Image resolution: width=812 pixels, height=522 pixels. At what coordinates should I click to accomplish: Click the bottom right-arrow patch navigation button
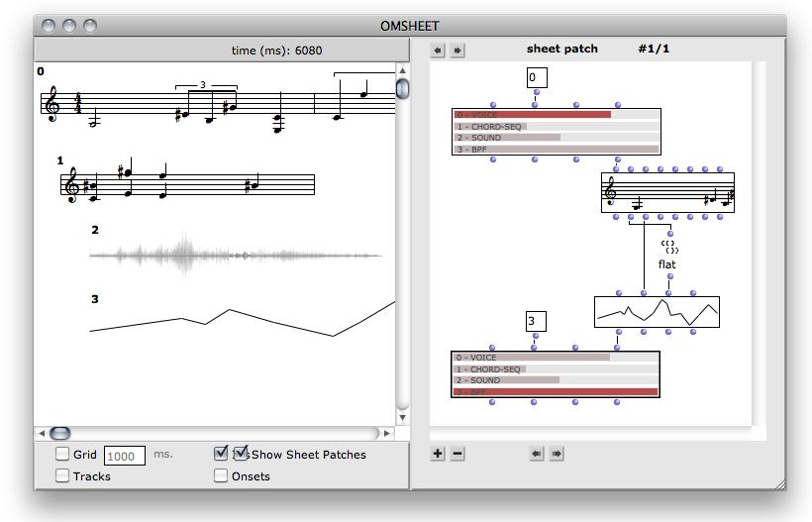[557, 454]
